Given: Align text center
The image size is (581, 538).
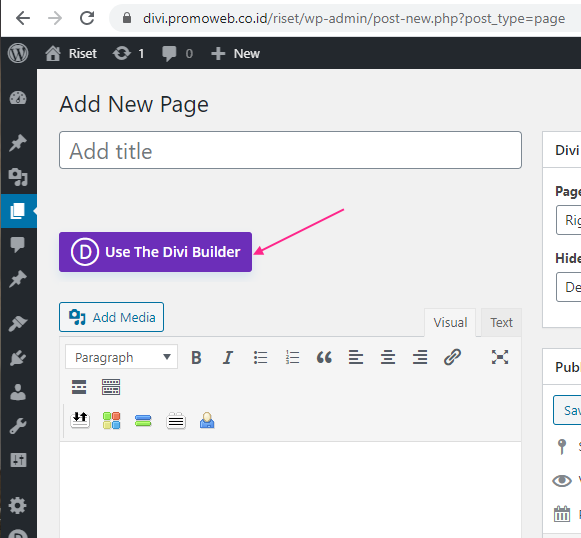Looking at the screenshot, I should (388, 358).
